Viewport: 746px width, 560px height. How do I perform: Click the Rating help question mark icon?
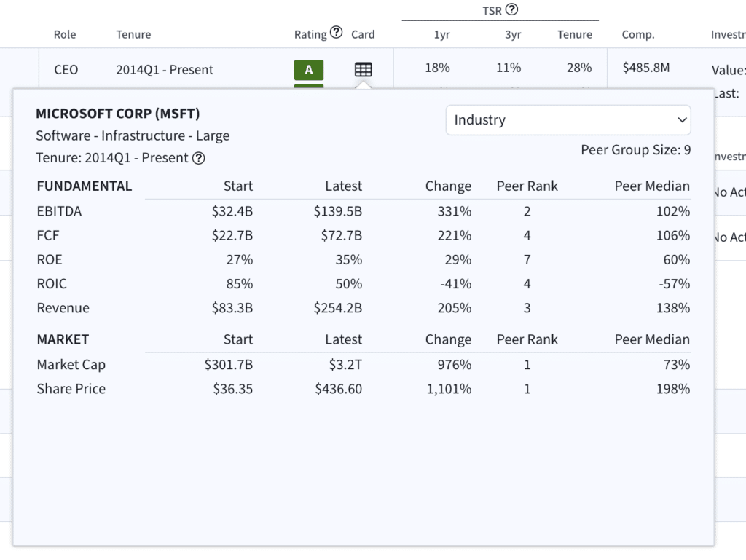[336, 32]
